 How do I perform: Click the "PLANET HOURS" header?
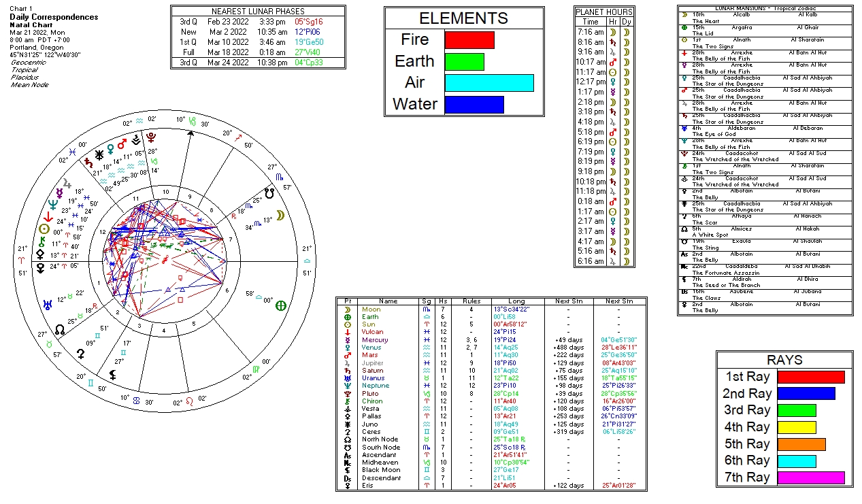(x=604, y=12)
